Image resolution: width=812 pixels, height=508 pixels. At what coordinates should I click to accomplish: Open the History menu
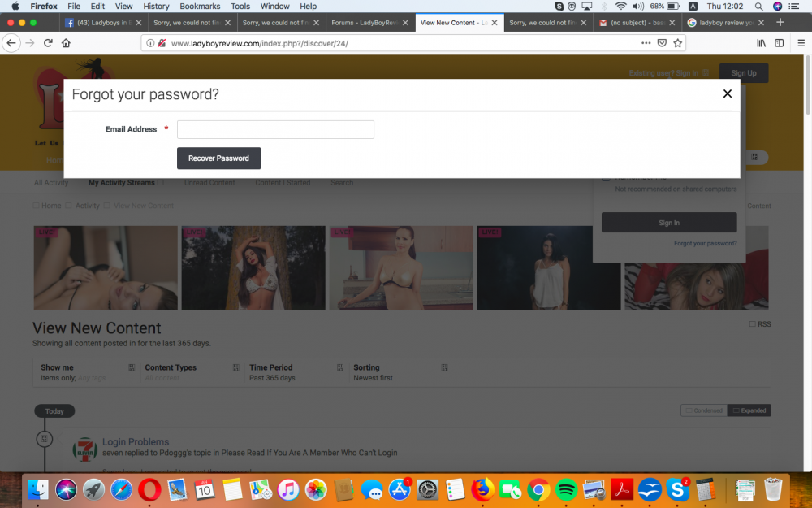click(x=156, y=7)
